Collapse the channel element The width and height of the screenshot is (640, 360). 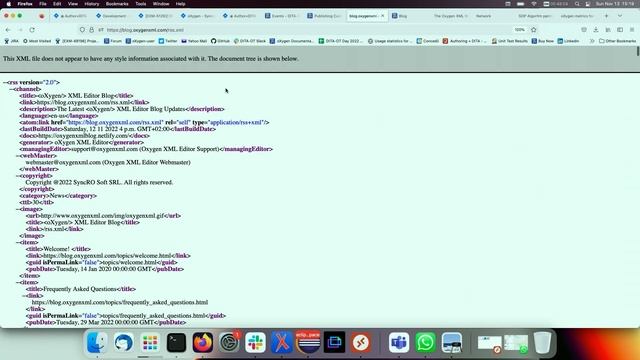[11, 89]
